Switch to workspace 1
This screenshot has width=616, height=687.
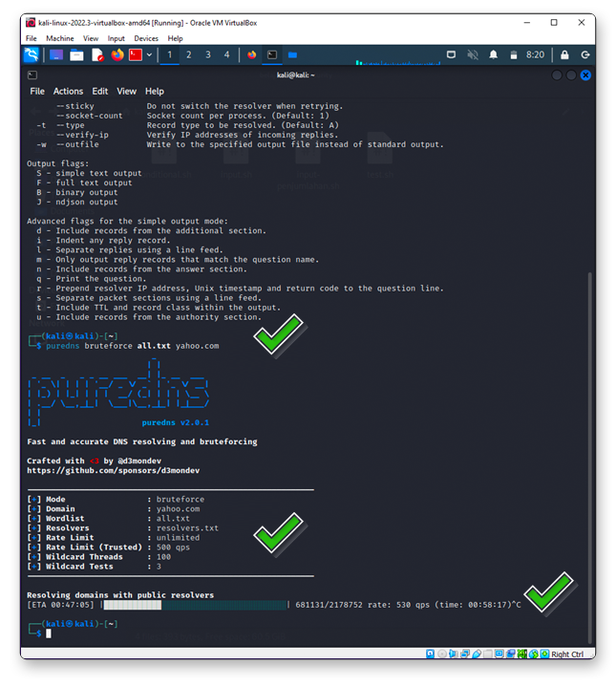[x=169, y=54]
